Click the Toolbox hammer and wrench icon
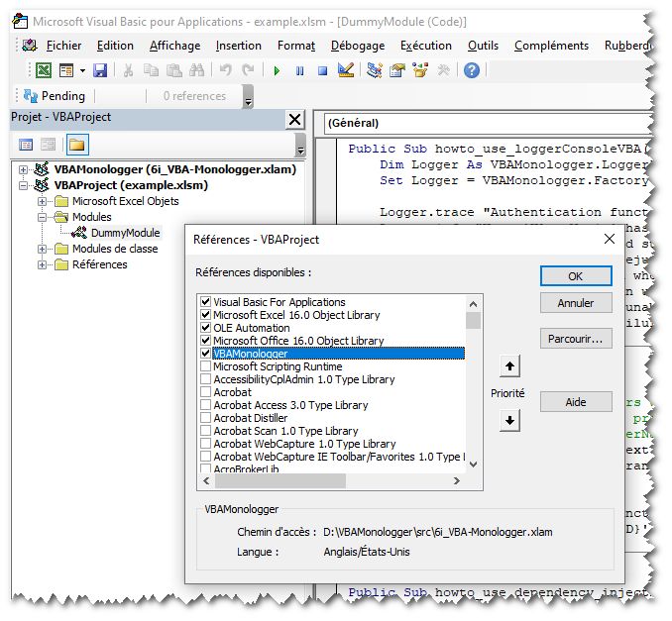The width and height of the screenshot is (672, 621). click(x=443, y=70)
